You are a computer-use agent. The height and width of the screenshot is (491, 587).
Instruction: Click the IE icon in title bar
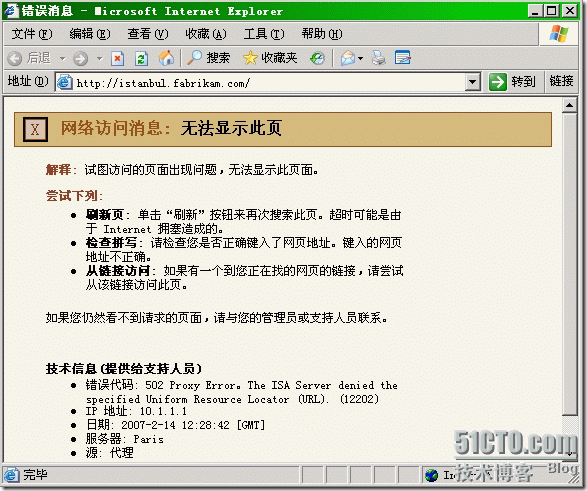(11, 10)
